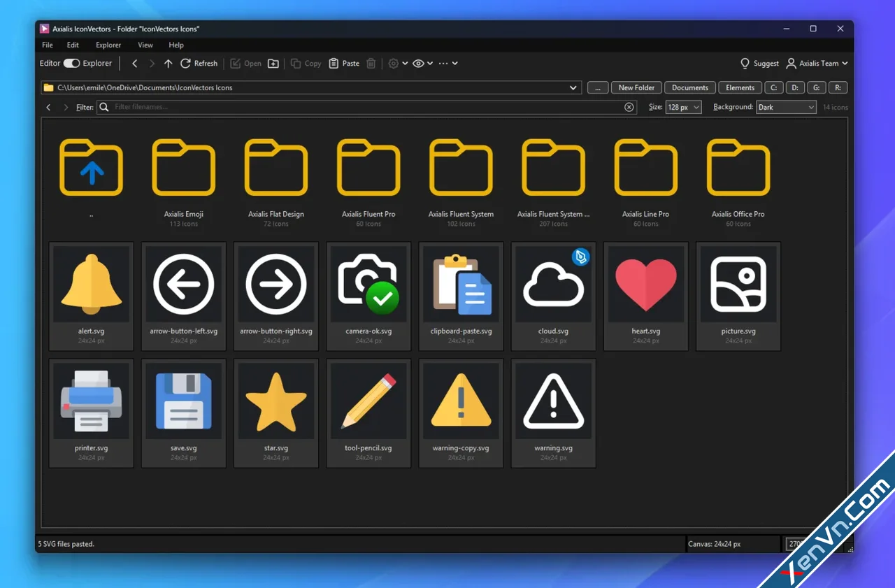This screenshot has width=895, height=588.
Task: Open the Background Dark dropdown
Action: 786,107
